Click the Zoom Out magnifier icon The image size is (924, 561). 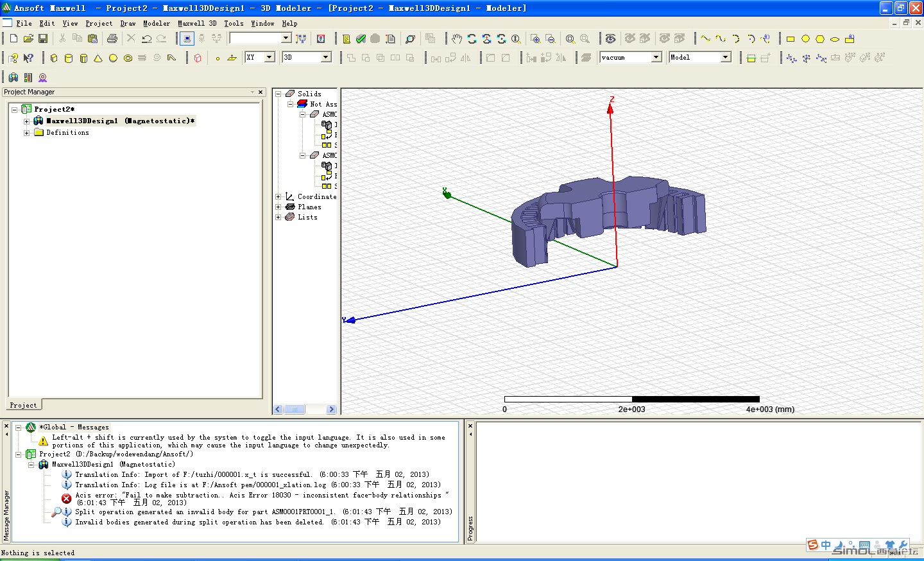pos(550,39)
